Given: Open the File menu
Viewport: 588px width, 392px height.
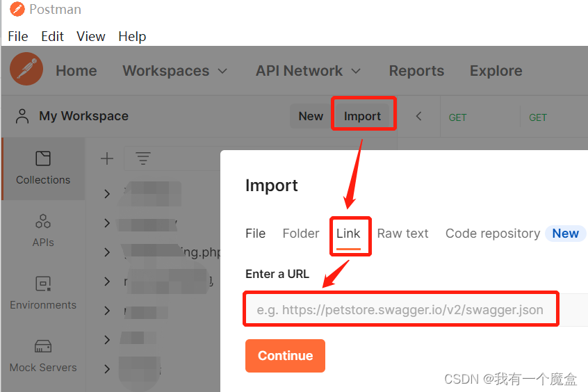Looking at the screenshot, I should click(17, 36).
